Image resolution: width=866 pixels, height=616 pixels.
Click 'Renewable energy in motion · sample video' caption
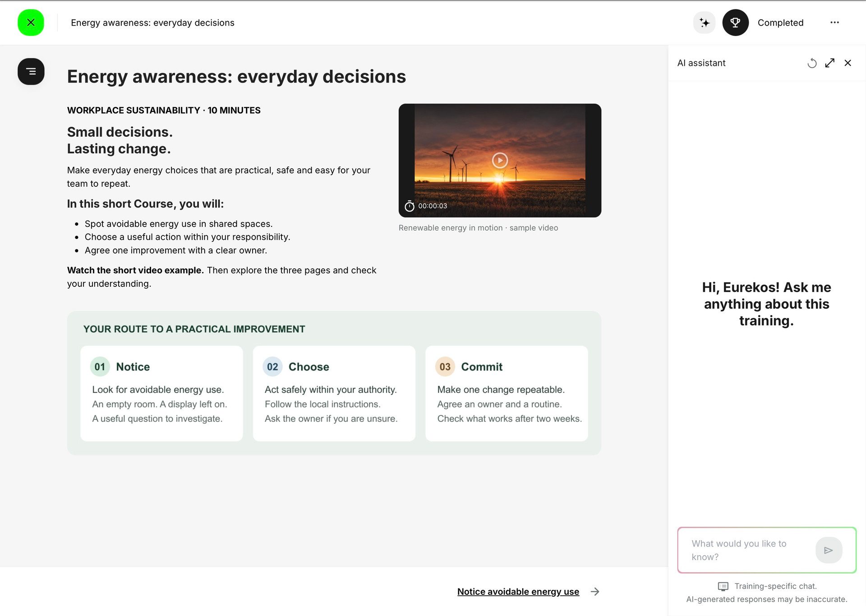pos(478,228)
